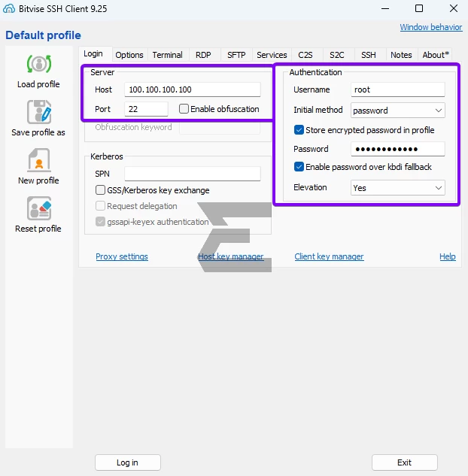This screenshot has width=468, height=476.
Task: Click the Save profile as icon
Action: tap(39, 112)
